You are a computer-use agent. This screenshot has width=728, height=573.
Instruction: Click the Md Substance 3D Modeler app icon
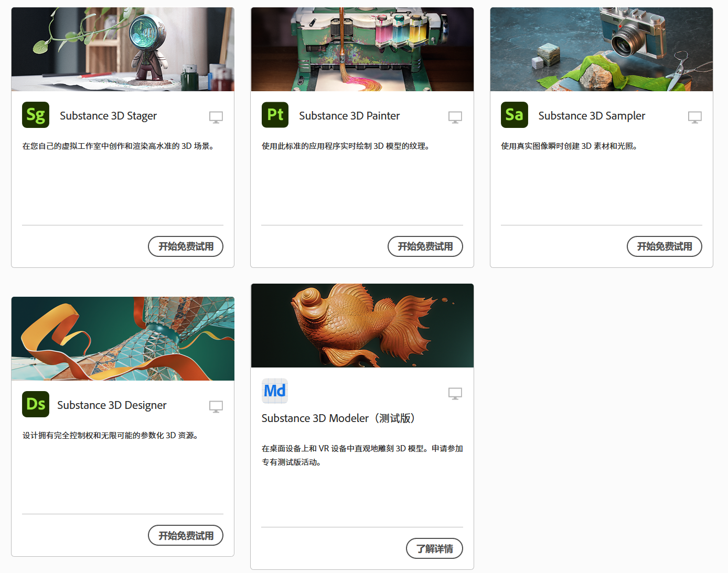point(275,391)
